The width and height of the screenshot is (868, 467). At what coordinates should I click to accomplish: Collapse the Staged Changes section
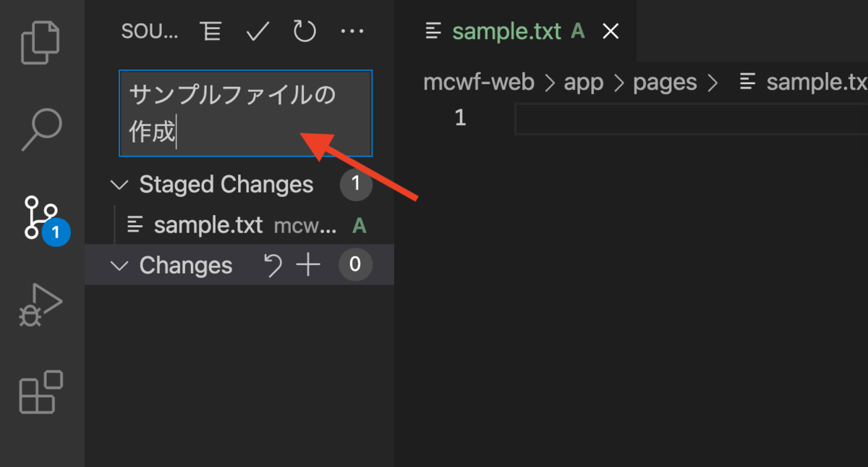(x=119, y=185)
